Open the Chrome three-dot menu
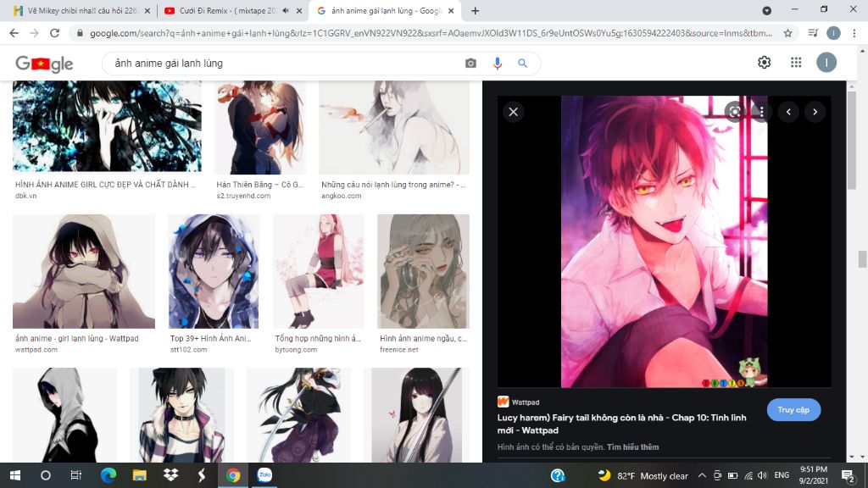 (854, 33)
